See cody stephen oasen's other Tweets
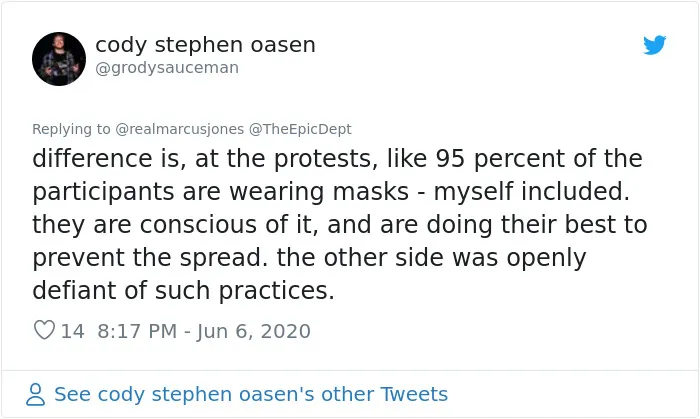Screen dimensions: 700x419 (251, 394)
